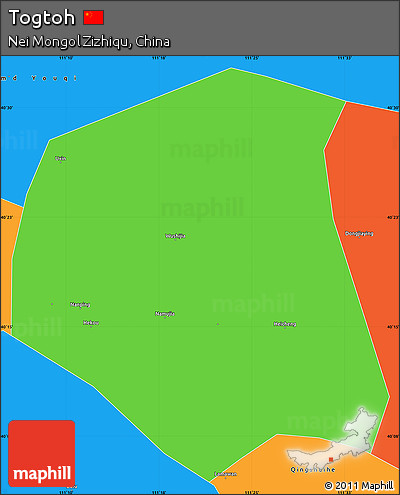
Task: Click the © 2011 Maphill copyright text
Action: pyautogui.click(x=359, y=485)
